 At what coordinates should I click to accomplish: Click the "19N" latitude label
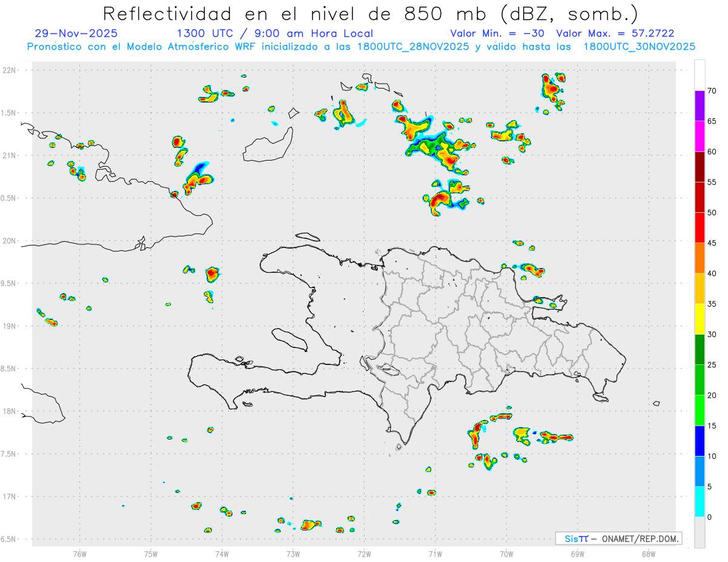(x=9, y=326)
